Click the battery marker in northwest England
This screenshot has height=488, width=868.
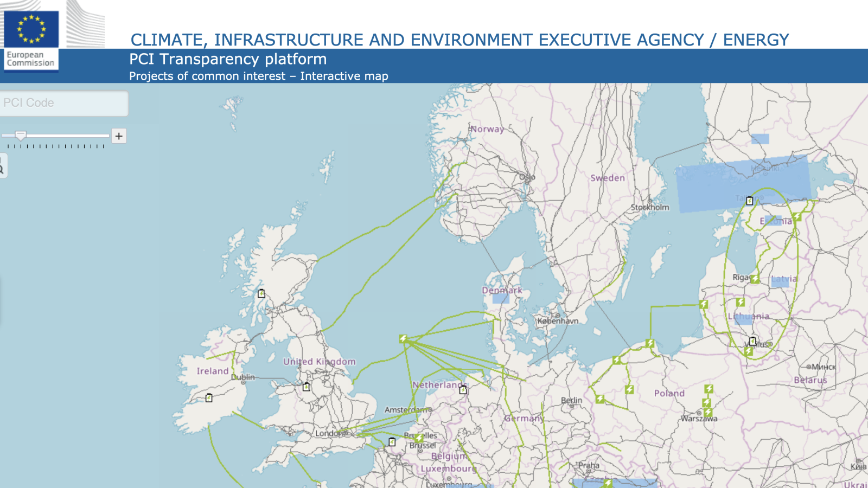[306, 387]
